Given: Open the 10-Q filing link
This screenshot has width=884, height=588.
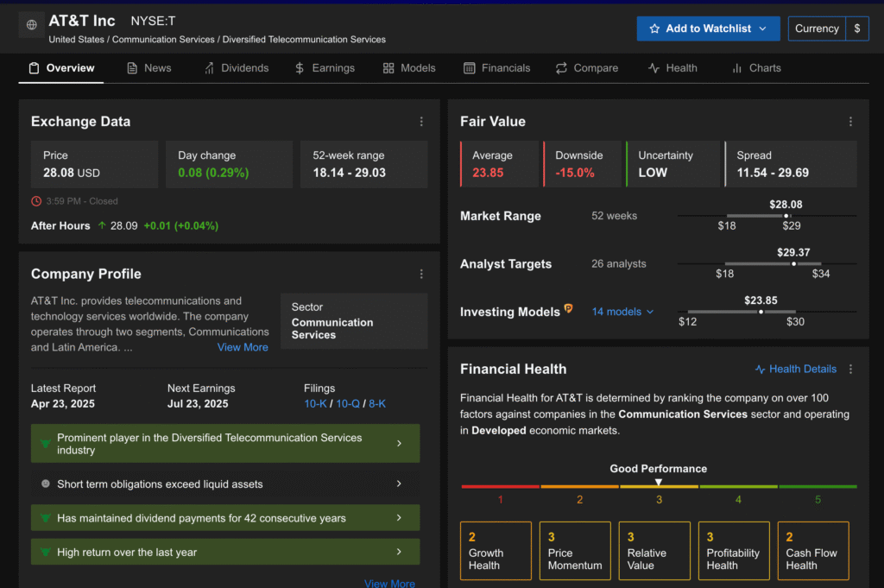Looking at the screenshot, I should point(348,403).
